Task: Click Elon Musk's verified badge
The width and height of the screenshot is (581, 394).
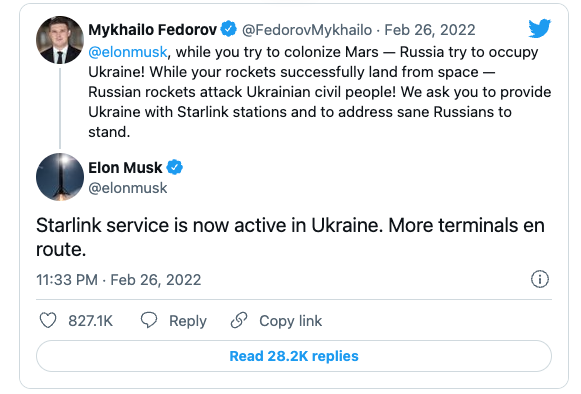Action: pos(175,167)
